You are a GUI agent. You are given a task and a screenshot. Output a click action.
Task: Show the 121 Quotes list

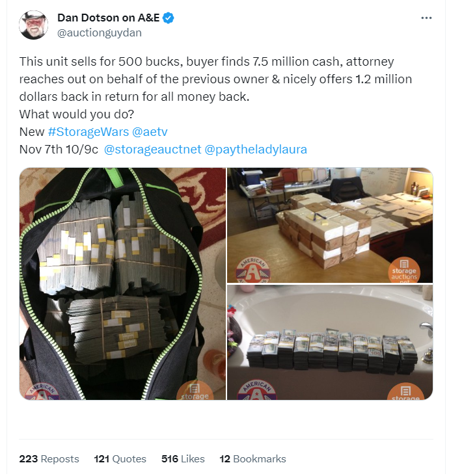click(x=120, y=459)
